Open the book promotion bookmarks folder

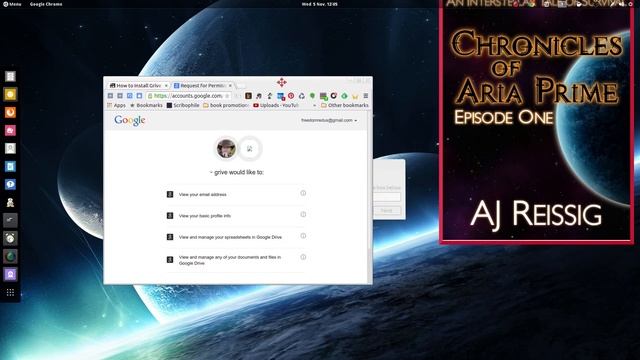coord(226,105)
